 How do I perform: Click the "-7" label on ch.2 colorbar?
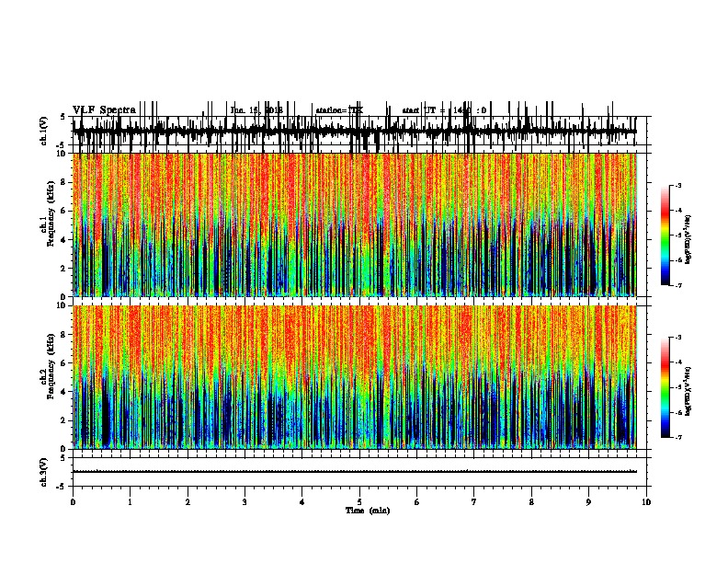pos(678,438)
